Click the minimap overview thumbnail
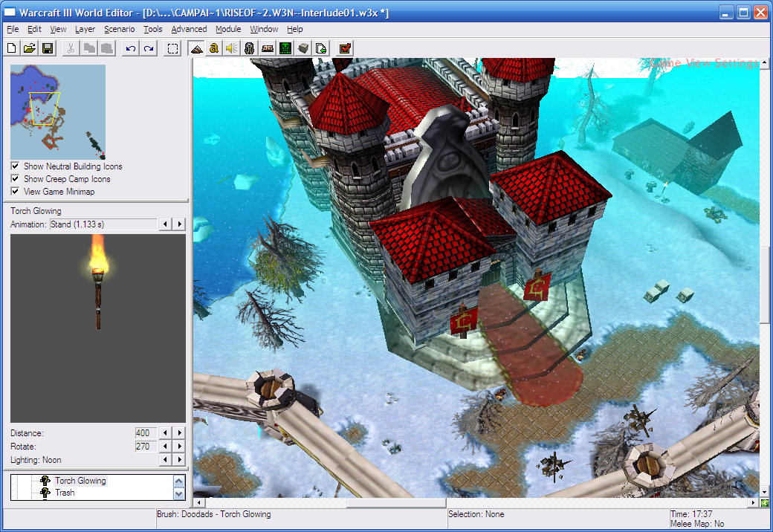 coord(58,111)
